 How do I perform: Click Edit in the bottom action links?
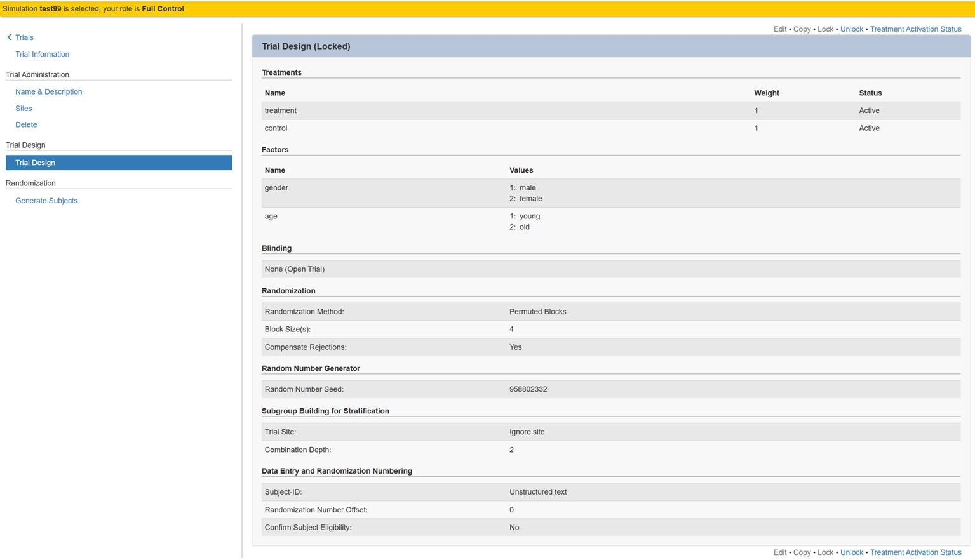pyautogui.click(x=779, y=552)
